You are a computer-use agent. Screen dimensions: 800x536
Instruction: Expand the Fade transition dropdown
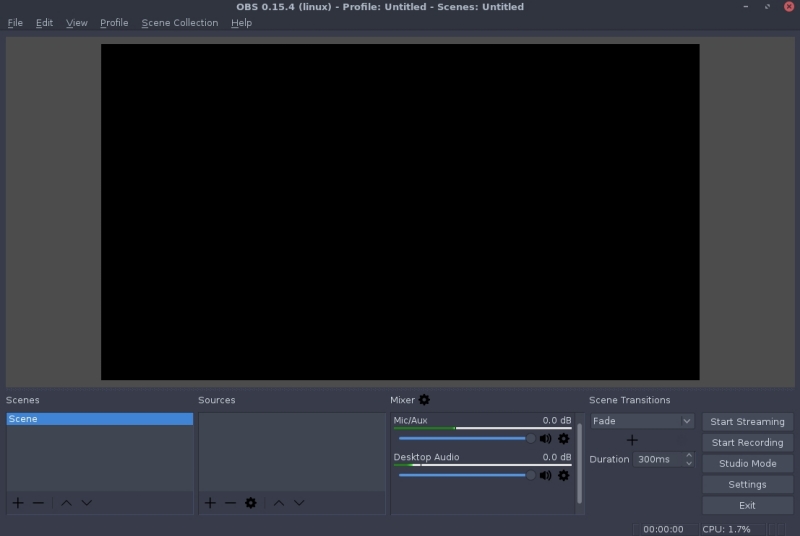click(x=686, y=422)
